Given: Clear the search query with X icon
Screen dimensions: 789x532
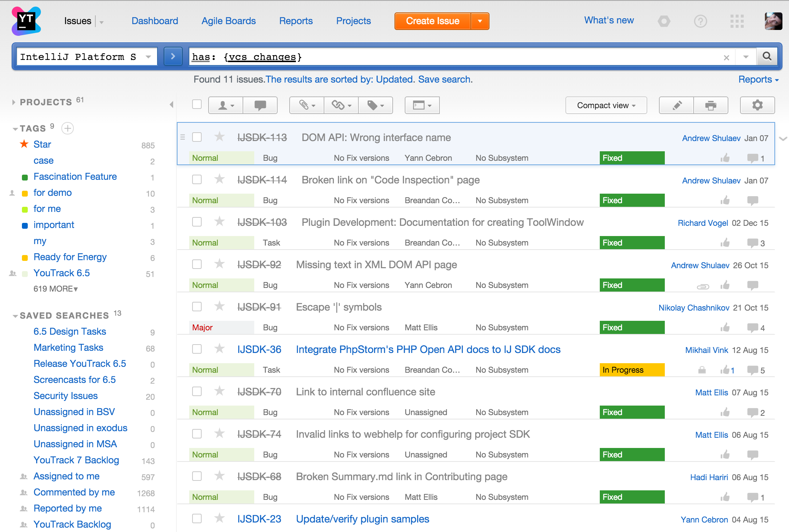Looking at the screenshot, I should tap(727, 57).
